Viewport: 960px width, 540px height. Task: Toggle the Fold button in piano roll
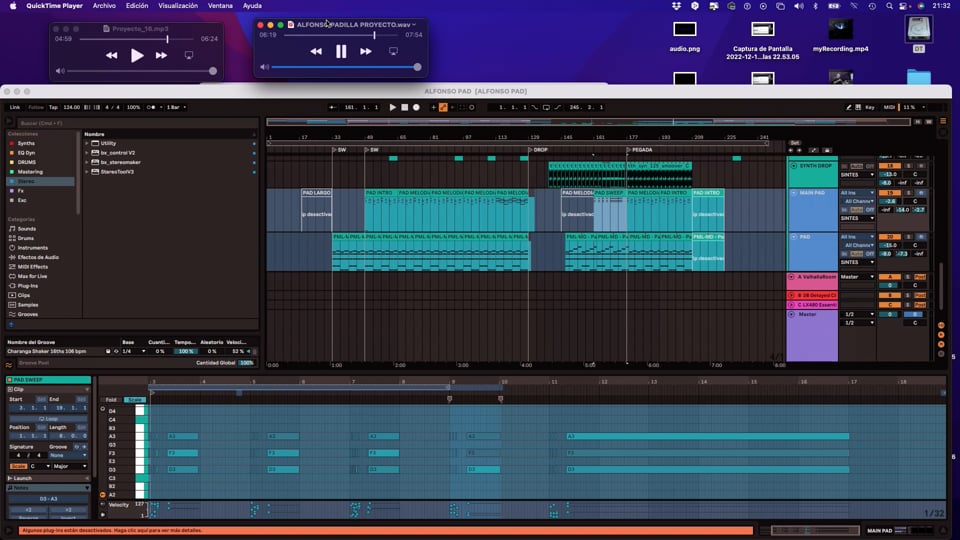[111, 400]
